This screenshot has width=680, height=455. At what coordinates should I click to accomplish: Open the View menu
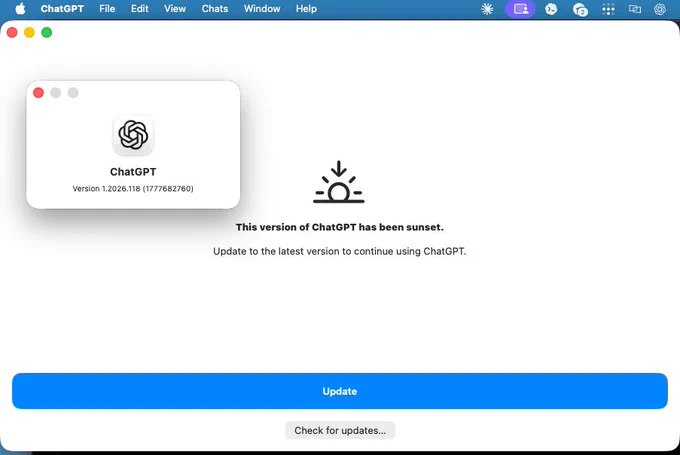pyautogui.click(x=175, y=9)
